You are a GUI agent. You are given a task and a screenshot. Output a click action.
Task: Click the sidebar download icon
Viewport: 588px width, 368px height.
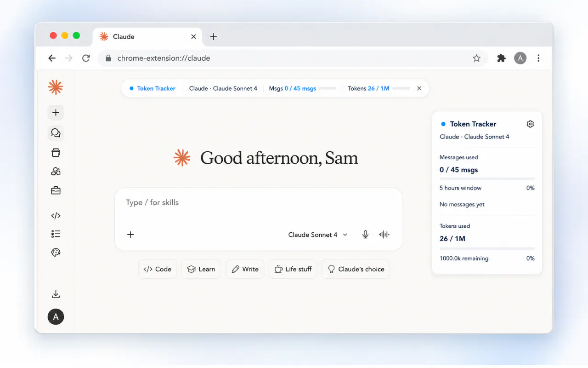[x=56, y=294]
